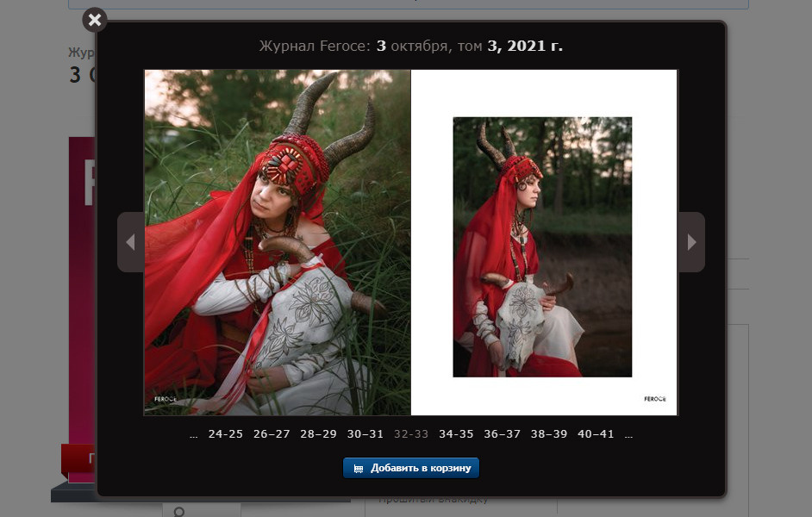Click the current 32-33 page indicator

pyautogui.click(x=410, y=434)
